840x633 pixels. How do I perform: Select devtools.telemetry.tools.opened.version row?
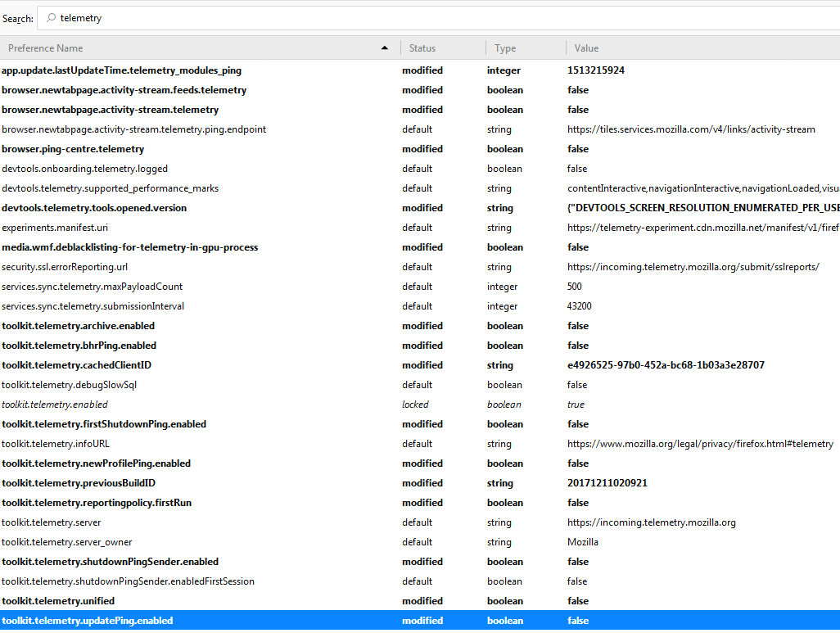pyautogui.click(x=94, y=208)
